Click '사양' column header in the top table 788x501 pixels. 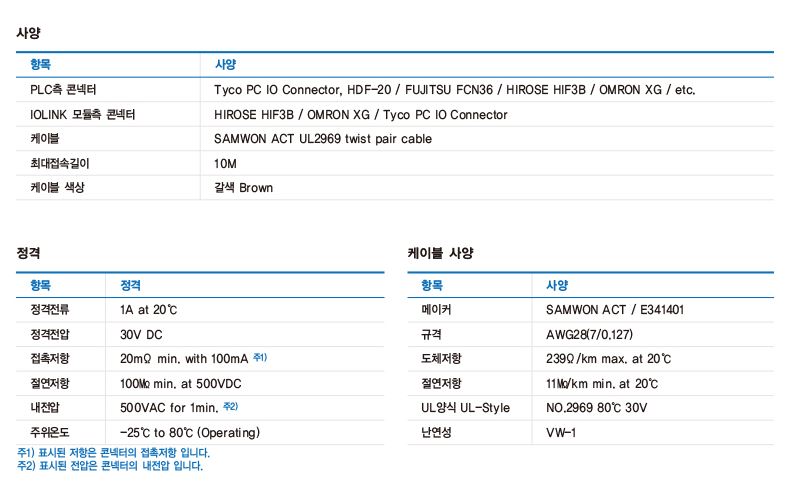click(225, 64)
